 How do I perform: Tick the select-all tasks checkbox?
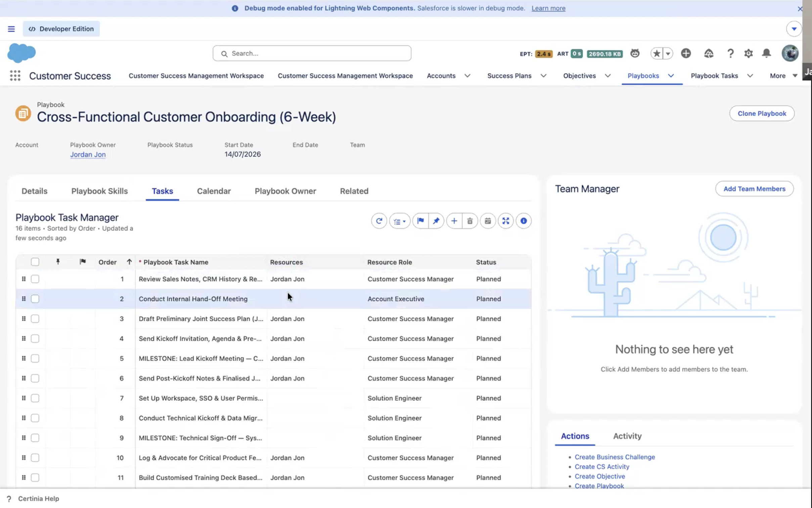pyautogui.click(x=35, y=262)
